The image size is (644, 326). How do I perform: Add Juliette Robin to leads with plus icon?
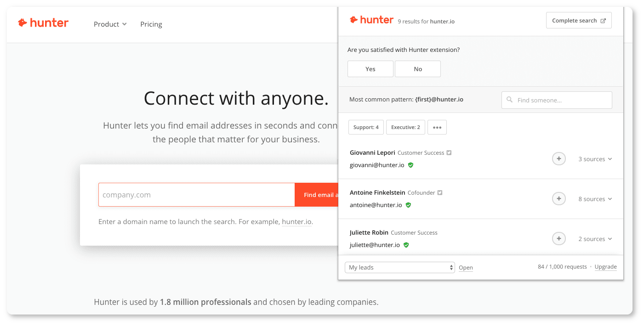[x=559, y=239]
